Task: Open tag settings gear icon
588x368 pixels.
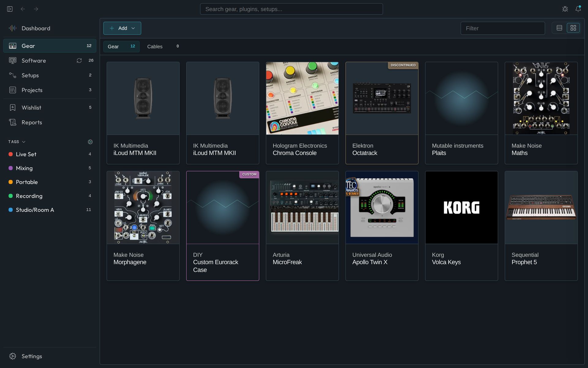Action: [x=90, y=142]
